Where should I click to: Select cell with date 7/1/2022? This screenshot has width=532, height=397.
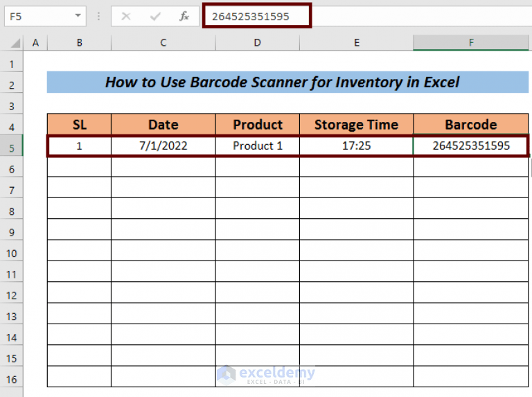click(163, 146)
